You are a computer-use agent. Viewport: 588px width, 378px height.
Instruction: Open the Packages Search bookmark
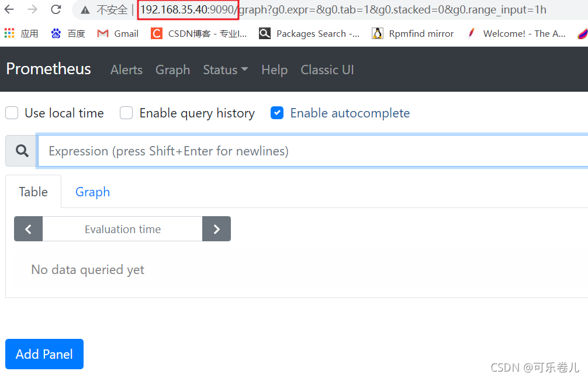click(x=309, y=34)
